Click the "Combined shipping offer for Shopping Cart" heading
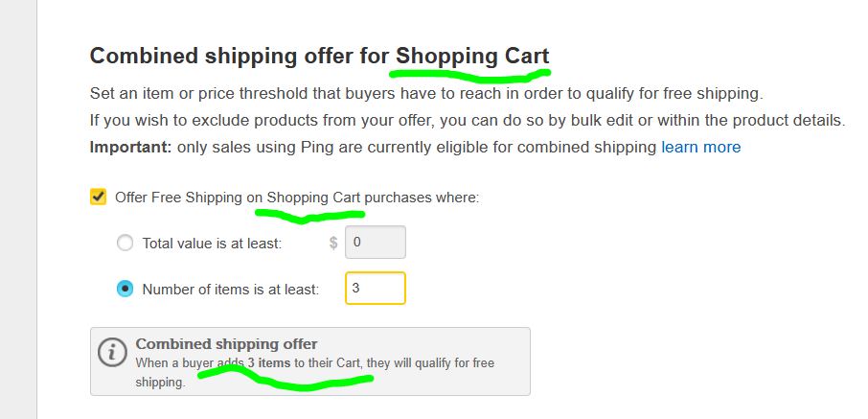Viewport: 868px width, 419px height. (x=319, y=56)
